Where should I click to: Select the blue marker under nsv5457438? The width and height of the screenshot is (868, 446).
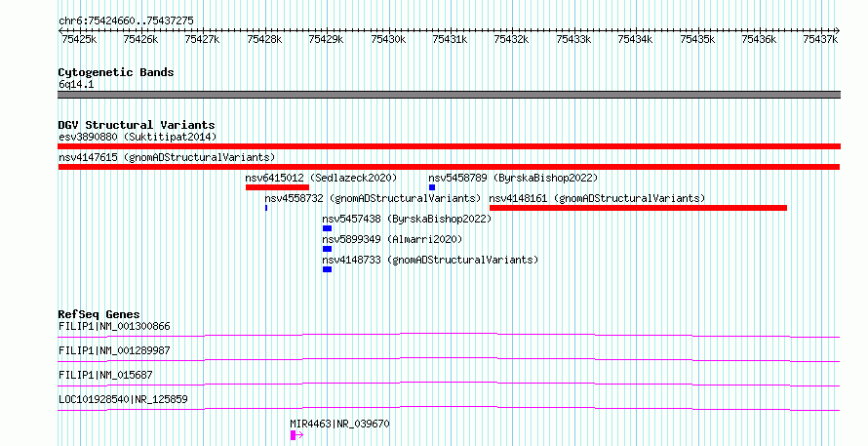coord(327,228)
